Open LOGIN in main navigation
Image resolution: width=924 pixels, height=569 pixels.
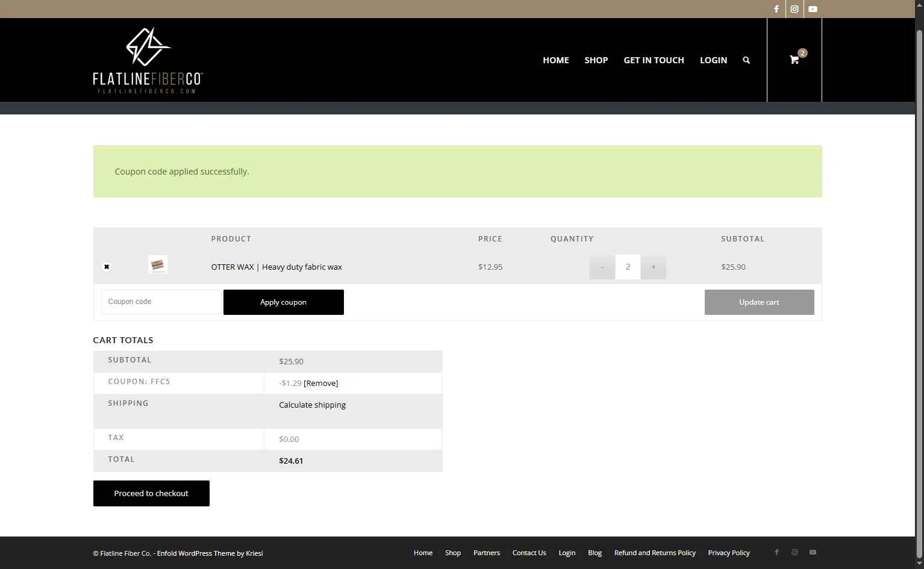tap(713, 60)
